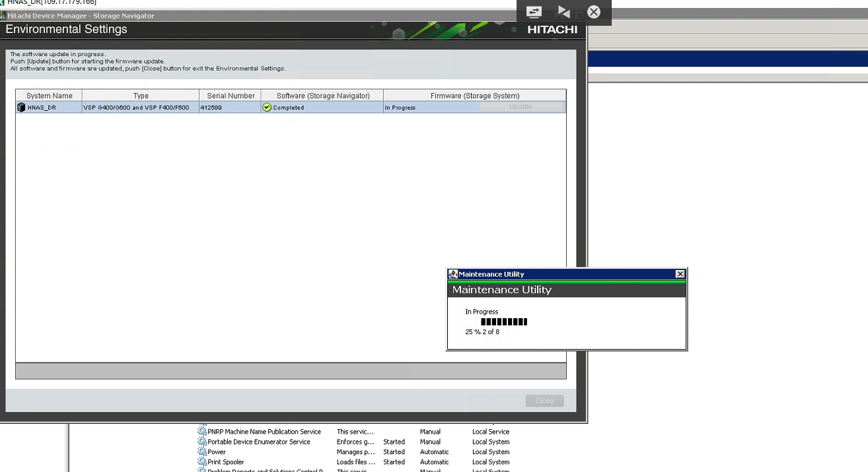This screenshot has height=472, width=868.
Task: Click In Progress label in Maintenance Utility
Action: click(x=482, y=312)
